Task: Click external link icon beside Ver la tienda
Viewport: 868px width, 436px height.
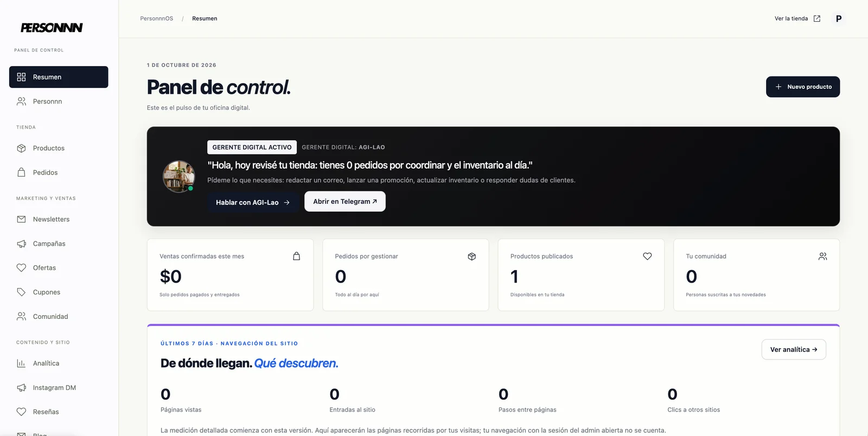Action: point(817,18)
